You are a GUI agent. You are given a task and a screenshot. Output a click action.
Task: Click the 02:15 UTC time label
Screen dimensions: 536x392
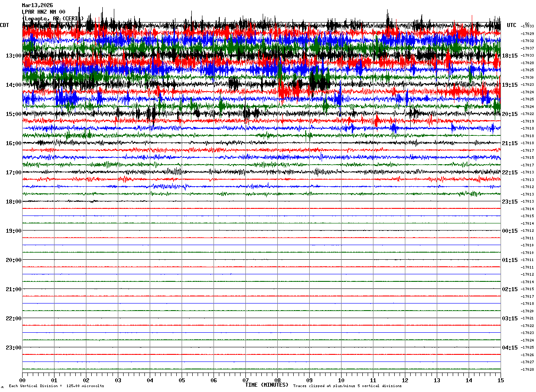pyautogui.click(x=510, y=289)
